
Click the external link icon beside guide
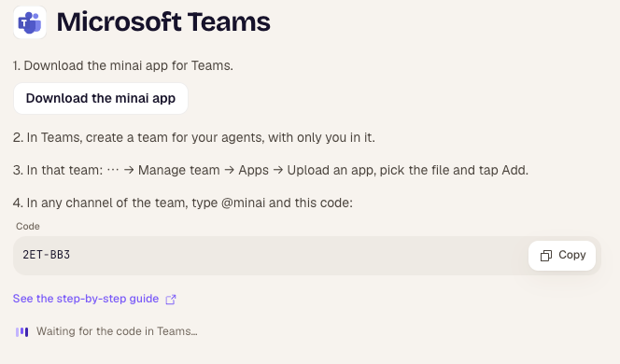click(x=171, y=300)
